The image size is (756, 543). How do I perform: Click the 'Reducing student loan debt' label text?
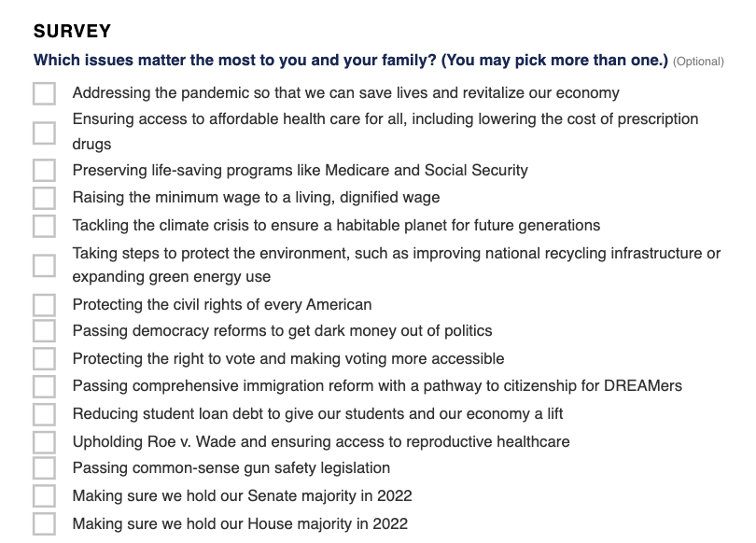tap(317, 414)
